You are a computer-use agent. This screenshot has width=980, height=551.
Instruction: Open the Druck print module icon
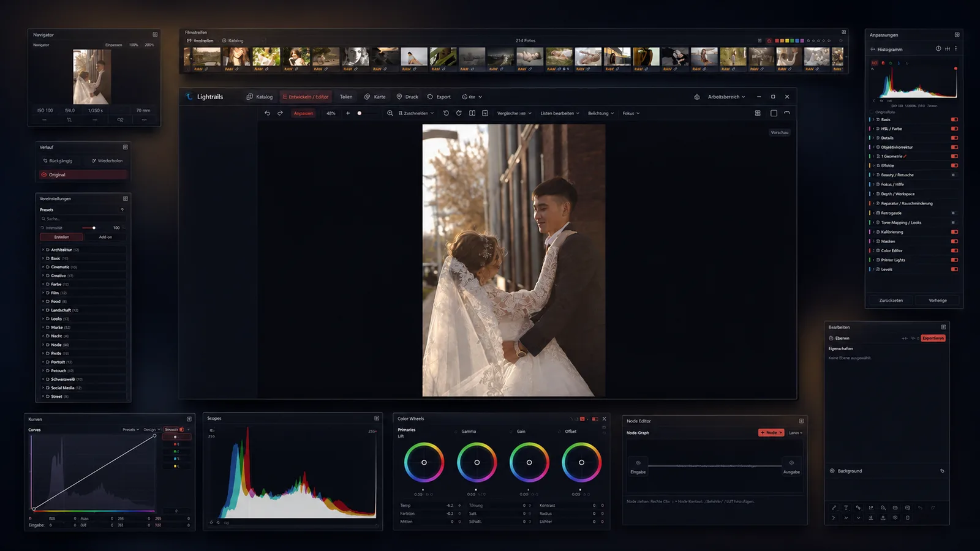tap(399, 97)
